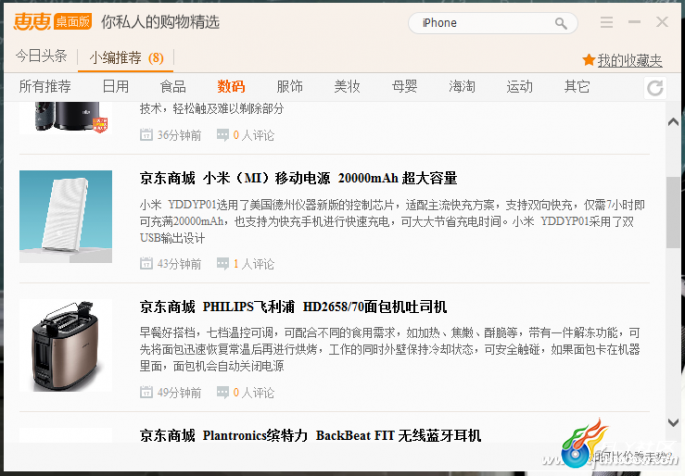This screenshot has width=685, height=476.
Task: Select 数码 category
Action: [x=231, y=86]
